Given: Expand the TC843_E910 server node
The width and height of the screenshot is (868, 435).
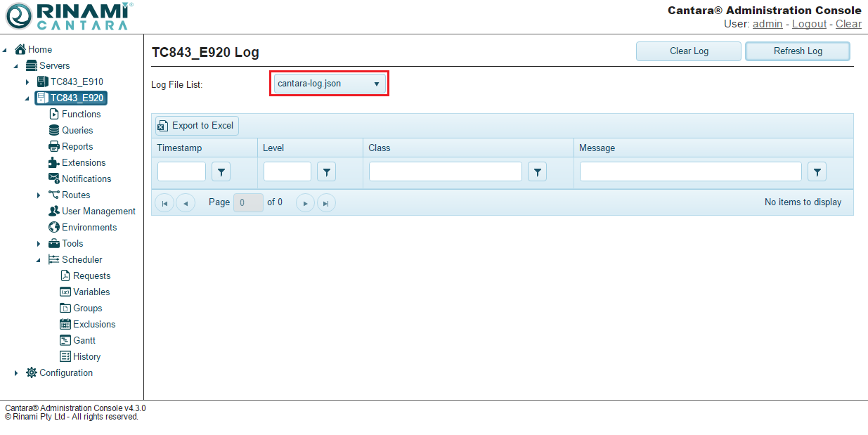Looking at the screenshot, I should point(27,82).
